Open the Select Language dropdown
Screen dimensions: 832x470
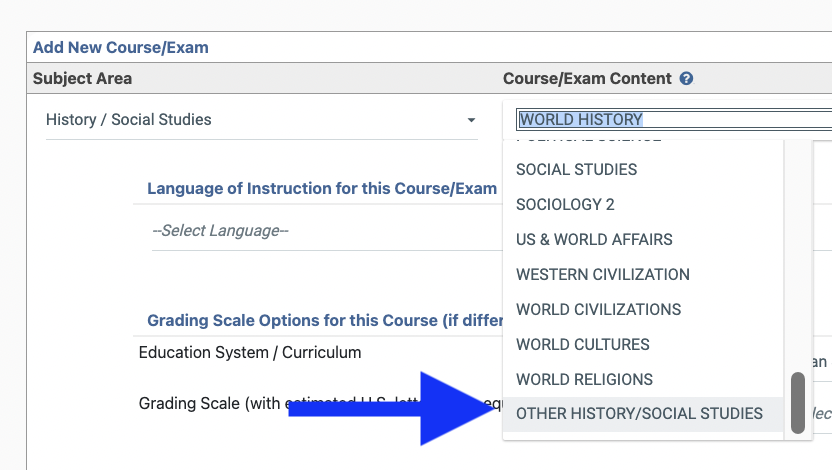320,231
